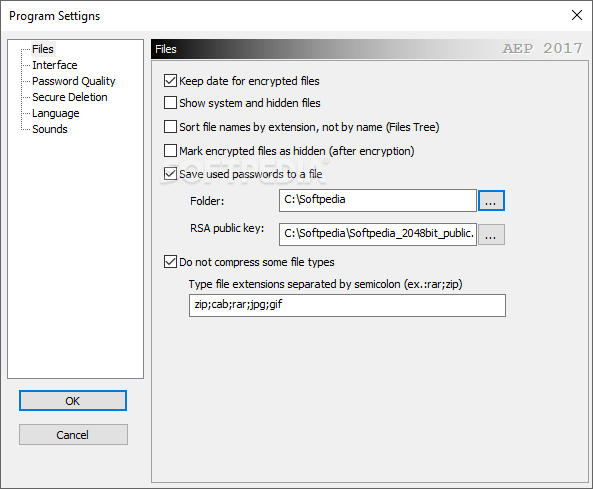
Task: Open the Sounds settings category
Action: [50, 129]
